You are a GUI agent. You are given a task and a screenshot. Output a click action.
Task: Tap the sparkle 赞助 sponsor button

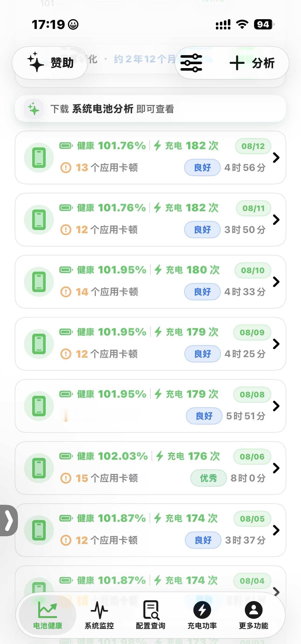[x=50, y=63]
